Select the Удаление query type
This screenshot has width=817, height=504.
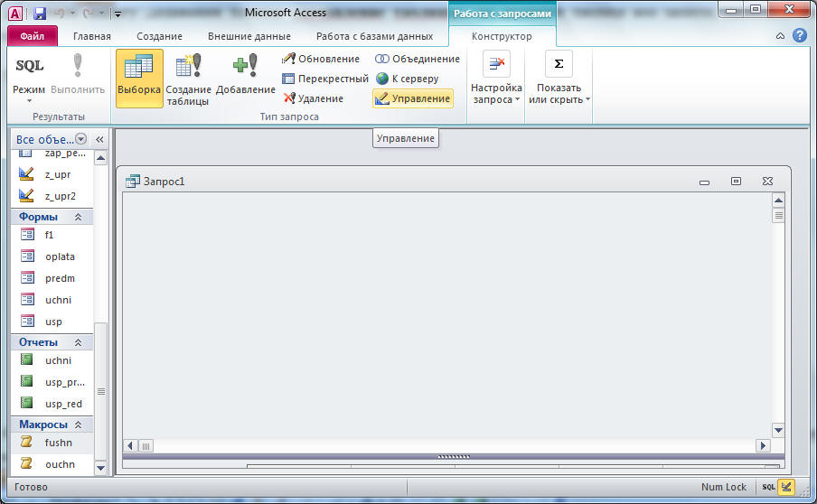pos(313,98)
